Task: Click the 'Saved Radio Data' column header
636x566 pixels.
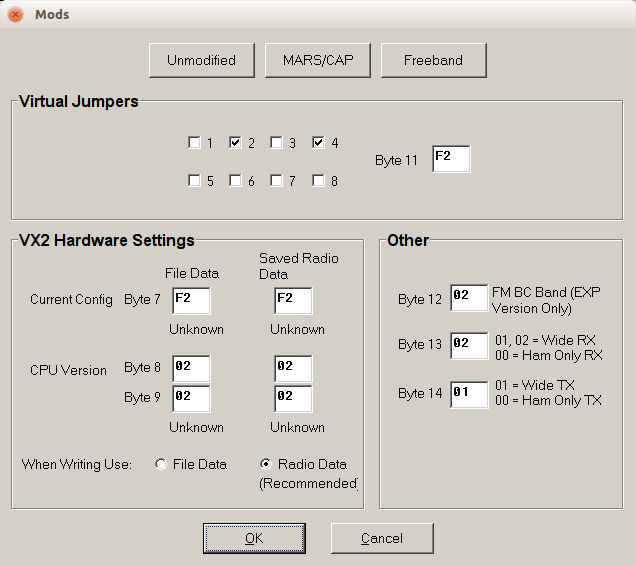Action: point(299,266)
